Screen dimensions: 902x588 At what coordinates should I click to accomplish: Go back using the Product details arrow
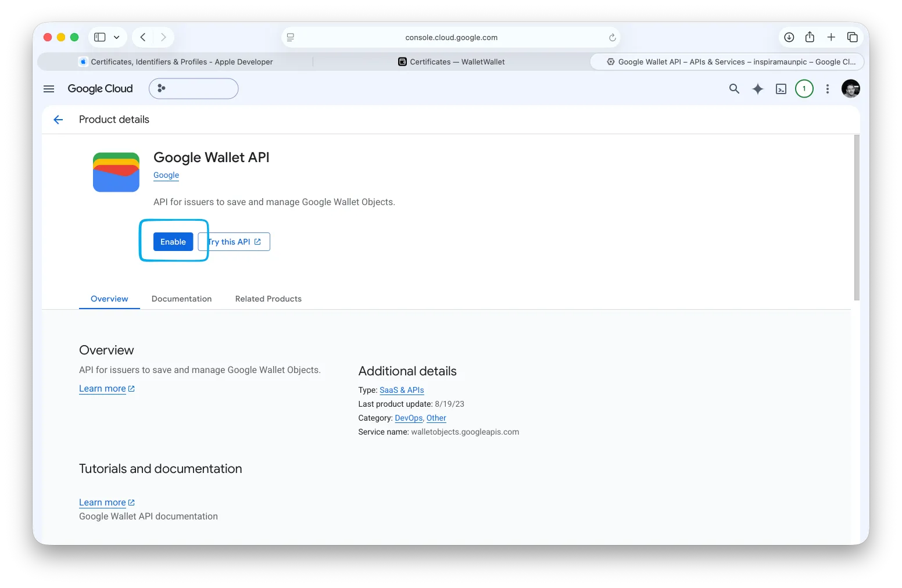coord(58,120)
